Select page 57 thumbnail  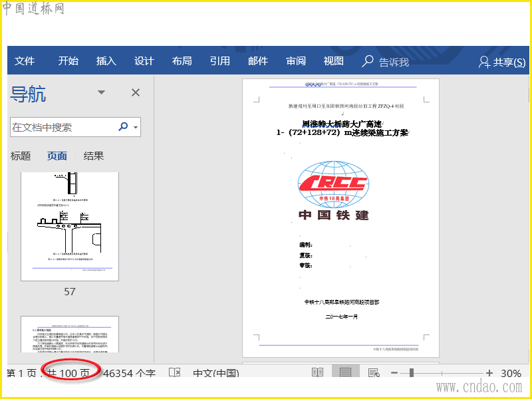[70, 226]
